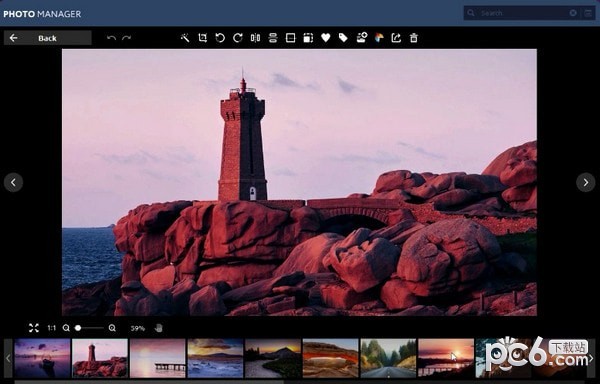The width and height of the screenshot is (600, 384).
Task: Redo the last edit
Action: (127, 38)
